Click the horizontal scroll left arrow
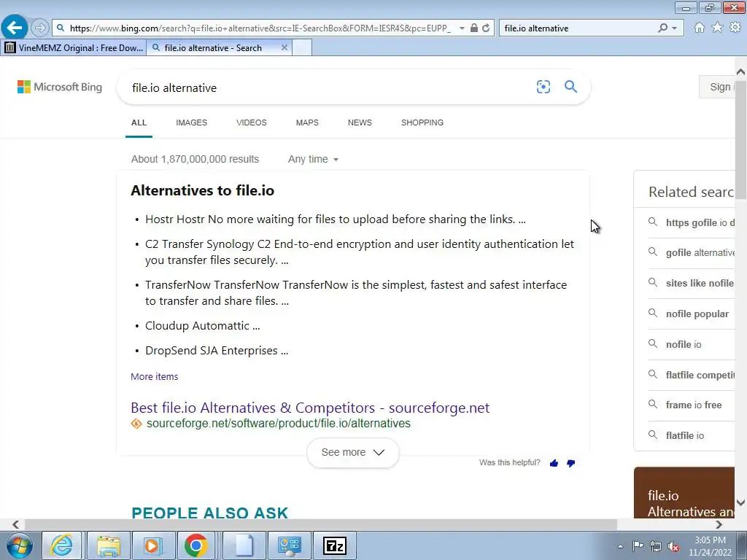Screen dimensions: 747x560 (16, 524)
